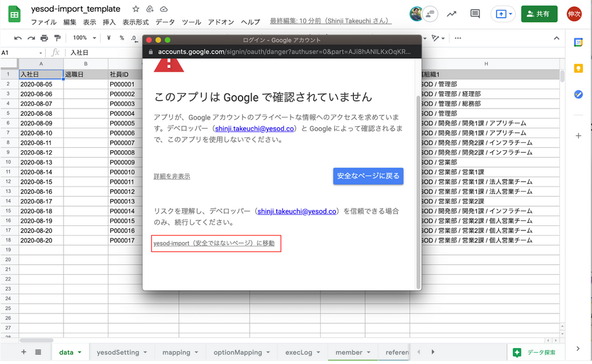Screen dimensions: 592x364
Task: Click the 安全なページに戻る button
Action: [x=368, y=176]
